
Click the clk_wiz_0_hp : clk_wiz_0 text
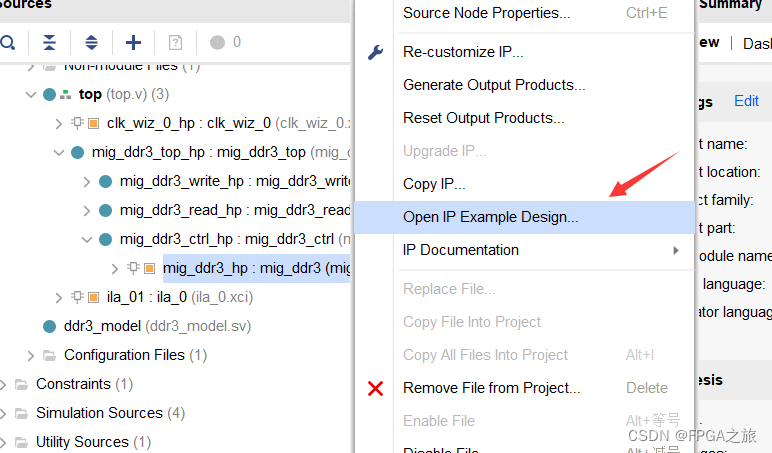click(189, 123)
